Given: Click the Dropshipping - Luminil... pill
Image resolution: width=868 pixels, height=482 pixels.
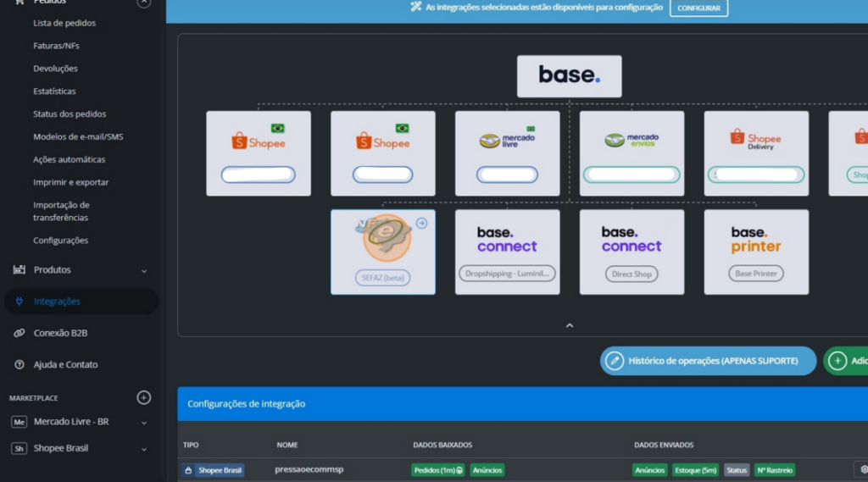Looking at the screenshot, I should tap(507, 274).
